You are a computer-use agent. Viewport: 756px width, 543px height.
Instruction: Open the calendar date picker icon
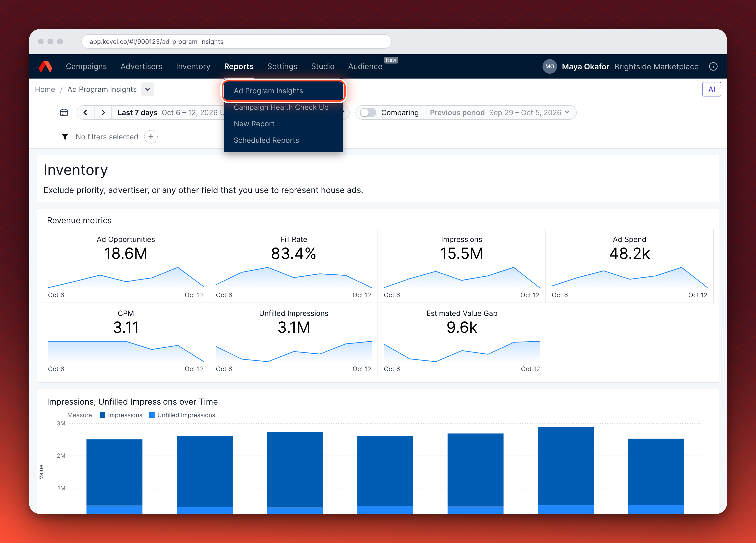pyautogui.click(x=64, y=112)
